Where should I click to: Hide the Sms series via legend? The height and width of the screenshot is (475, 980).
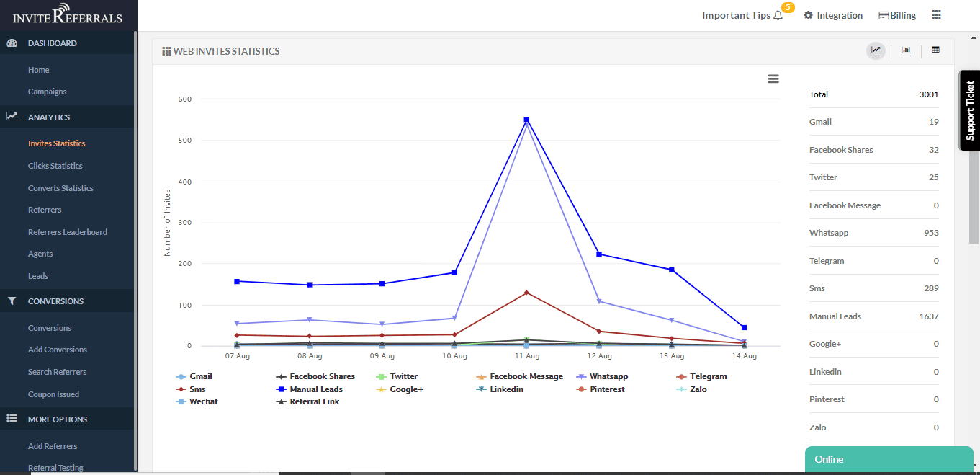(197, 389)
